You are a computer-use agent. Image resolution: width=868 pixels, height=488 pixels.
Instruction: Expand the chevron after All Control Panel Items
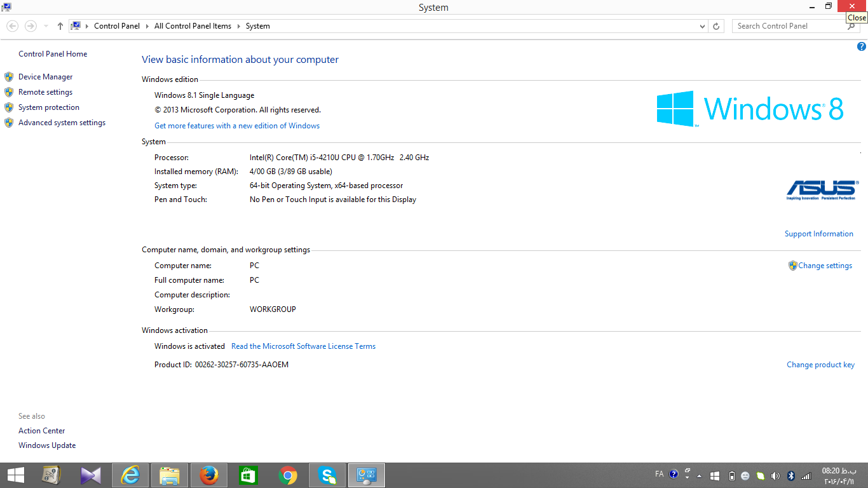point(239,26)
